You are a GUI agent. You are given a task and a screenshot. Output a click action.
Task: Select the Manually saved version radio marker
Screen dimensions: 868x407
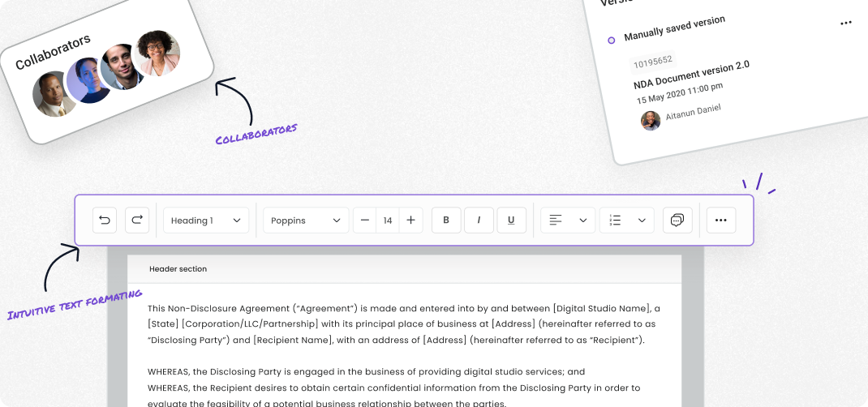[611, 41]
